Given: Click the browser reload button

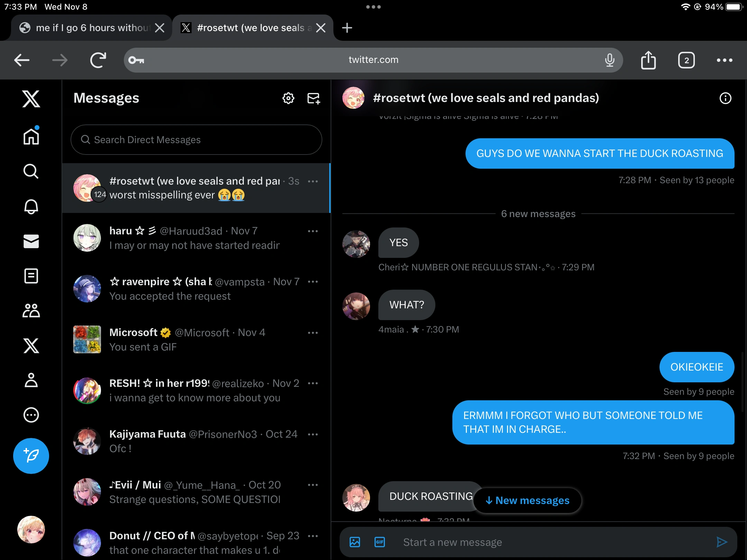Looking at the screenshot, I should pyautogui.click(x=98, y=60).
